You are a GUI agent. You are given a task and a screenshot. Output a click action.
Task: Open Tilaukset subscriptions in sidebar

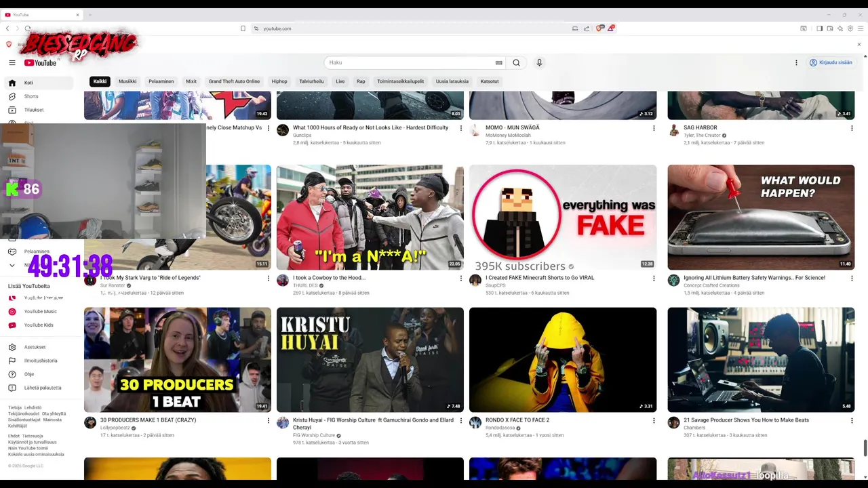pyautogui.click(x=39, y=110)
